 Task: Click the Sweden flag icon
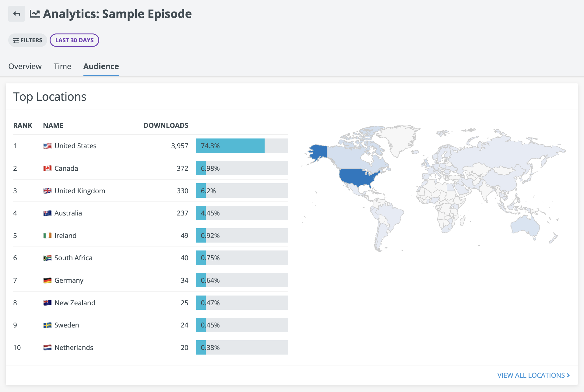point(47,325)
